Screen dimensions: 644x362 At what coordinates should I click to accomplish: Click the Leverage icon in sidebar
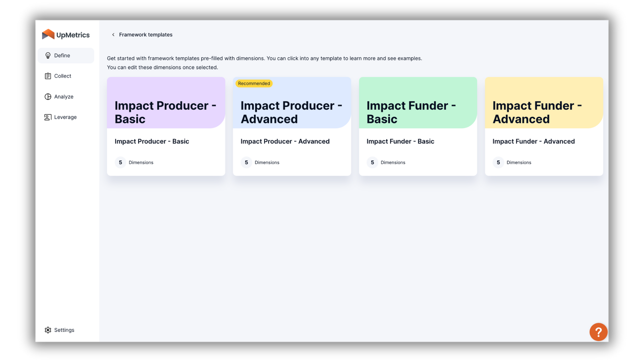[48, 117]
